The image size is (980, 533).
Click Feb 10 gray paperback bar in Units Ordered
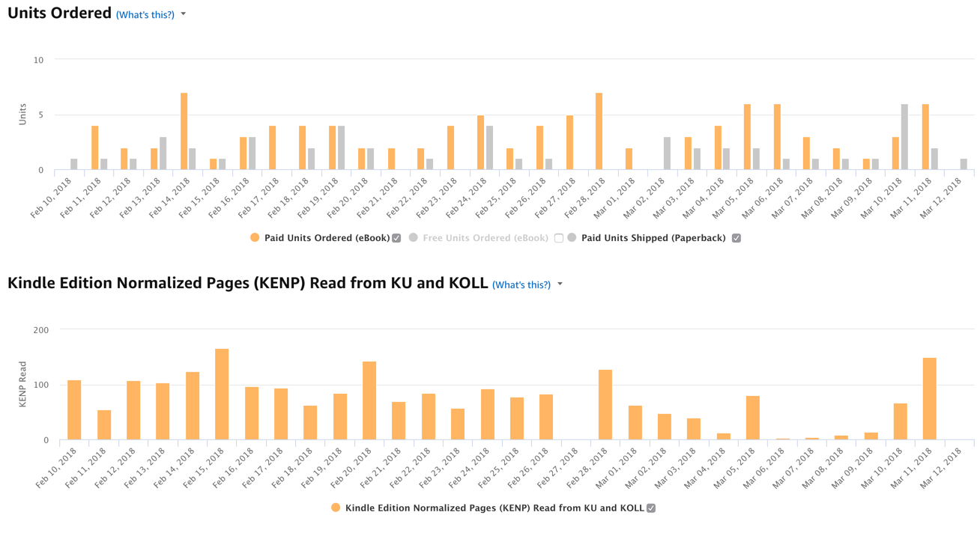pos(73,165)
